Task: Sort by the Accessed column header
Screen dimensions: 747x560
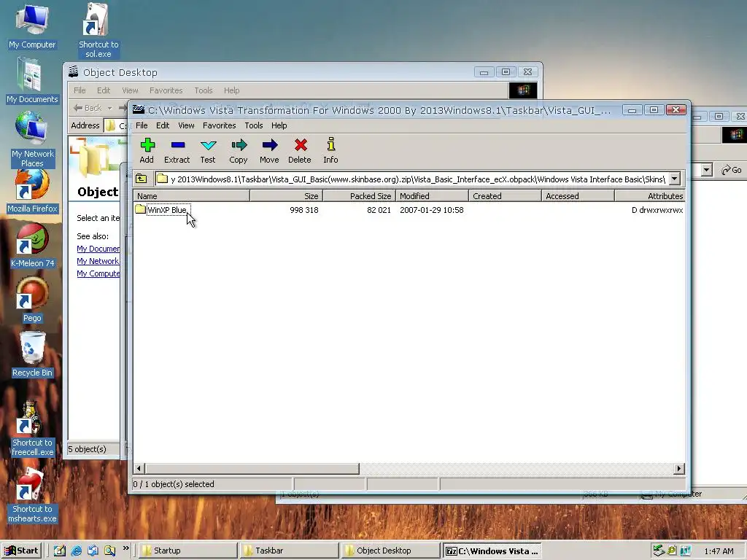Action: [578, 195]
